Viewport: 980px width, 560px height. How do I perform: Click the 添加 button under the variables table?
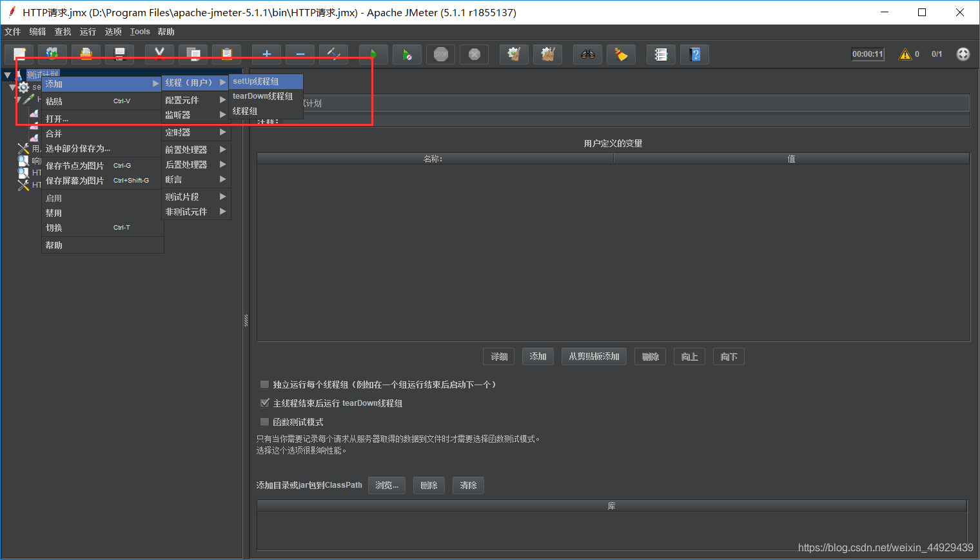click(538, 357)
